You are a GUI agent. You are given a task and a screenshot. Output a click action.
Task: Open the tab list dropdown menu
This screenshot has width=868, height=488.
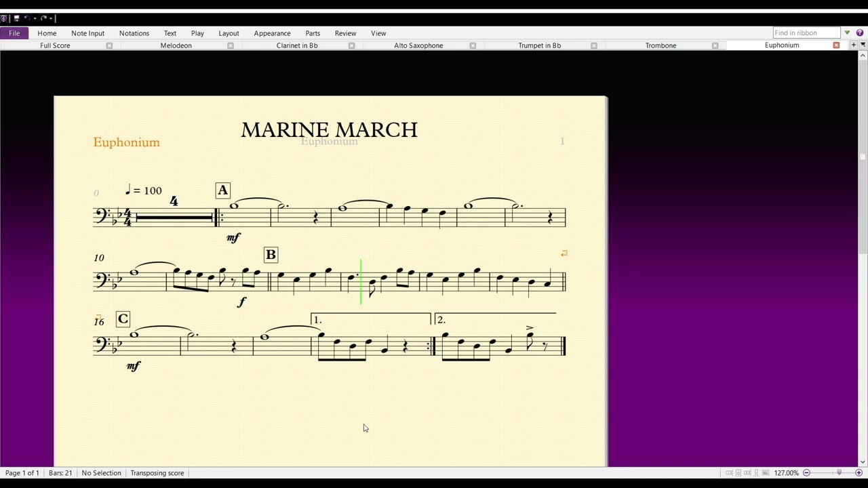pyautogui.click(x=863, y=45)
